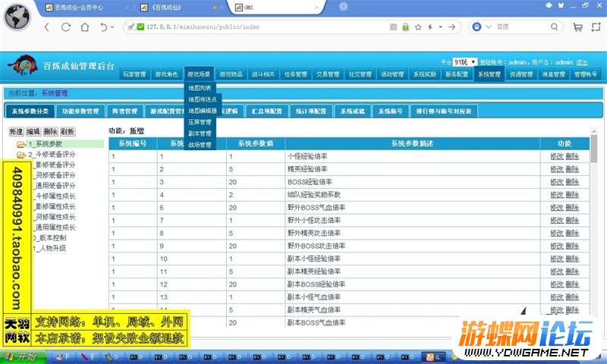Screen dimensions: 607x364
Task: Switch to the 阵营管理 tab
Action: (x=125, y=111)
